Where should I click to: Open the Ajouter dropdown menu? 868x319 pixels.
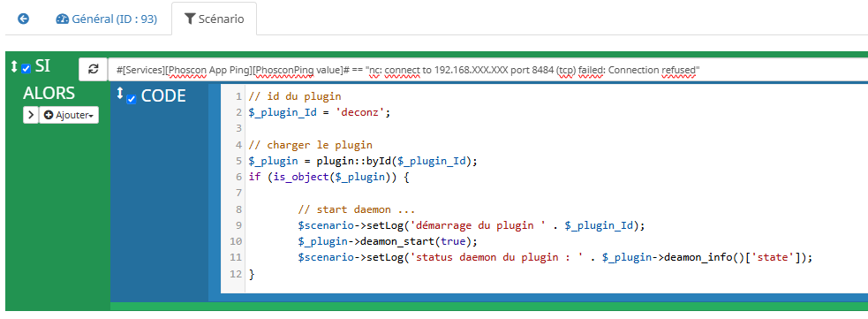point(69,115)
